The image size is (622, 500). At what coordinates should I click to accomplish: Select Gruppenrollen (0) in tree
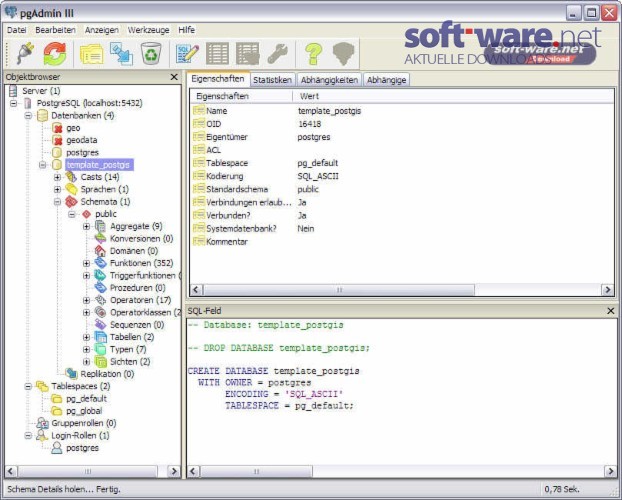point(84,423)
